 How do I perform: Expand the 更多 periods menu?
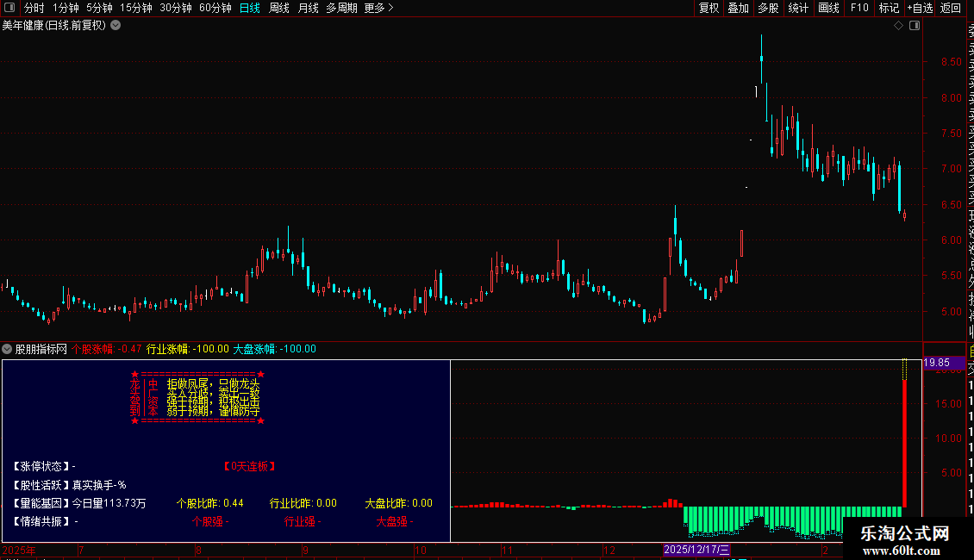click(x=379, y=8)
